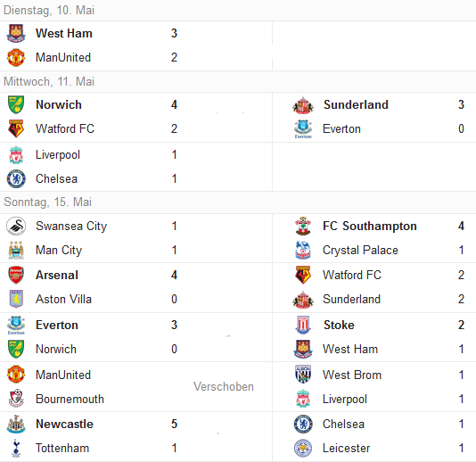Click the West Brom crest icon
The height and width of the screenshot is (462, 476).
[x=303, y=374]
